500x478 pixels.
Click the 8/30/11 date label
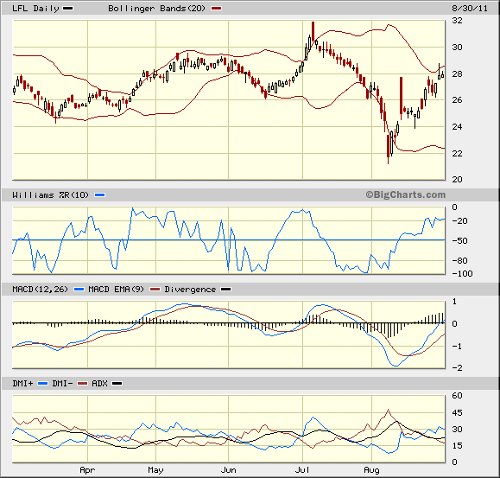(469, 8)
